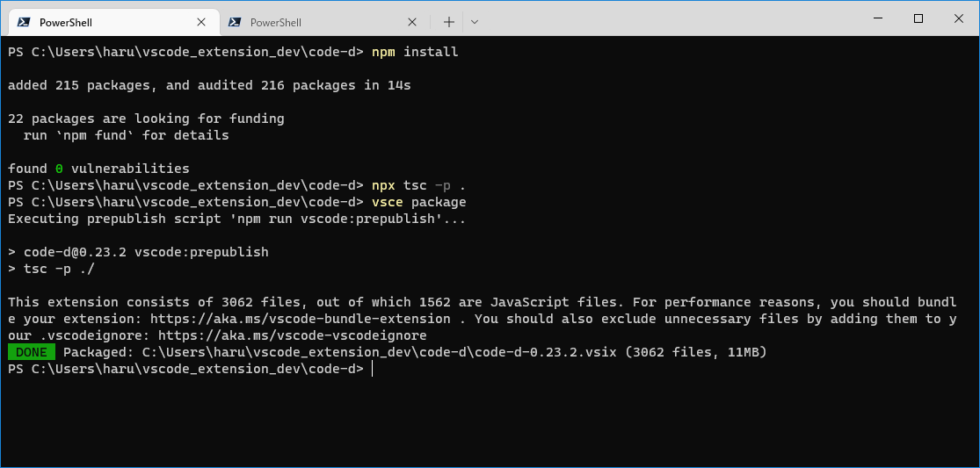Image resolution: width=980 pixels, height=468 pixels.
Task: Click the 'vsce package' command text
Action: point(418,202)
